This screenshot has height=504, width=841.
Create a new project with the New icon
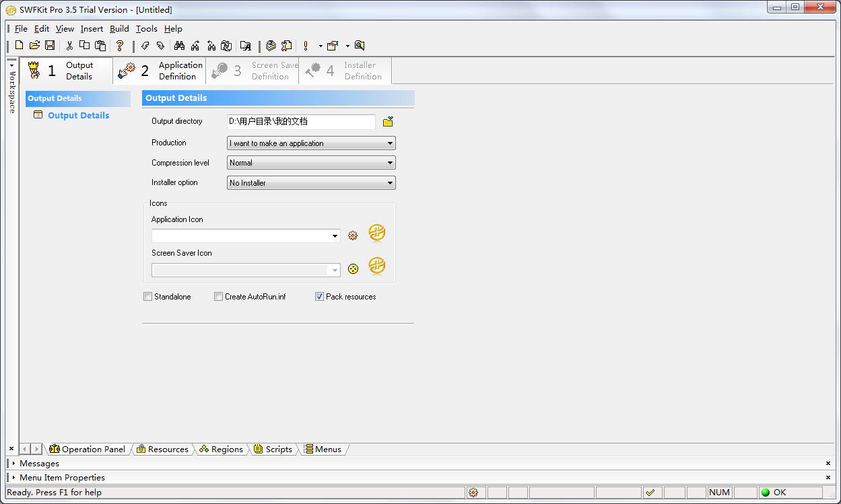(19, 46)
